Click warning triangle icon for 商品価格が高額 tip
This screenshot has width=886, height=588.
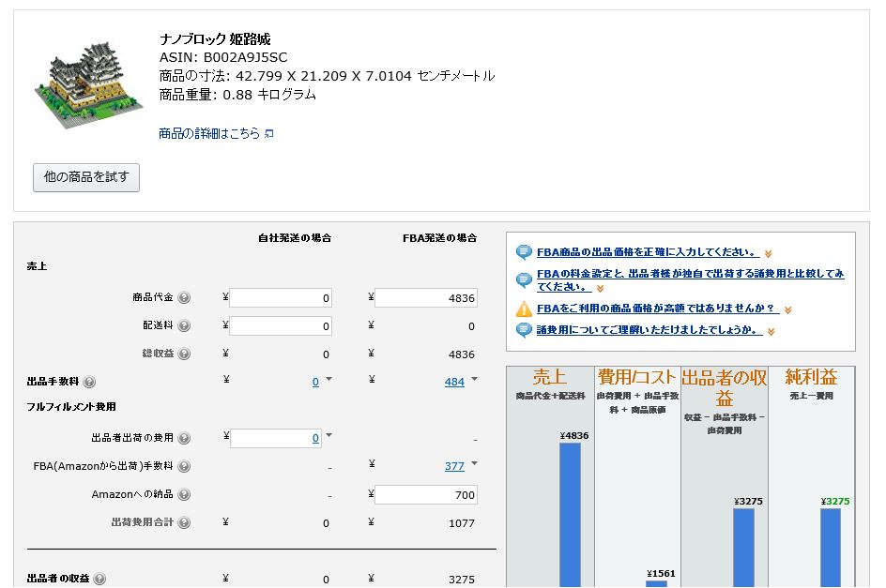point(524,309)
